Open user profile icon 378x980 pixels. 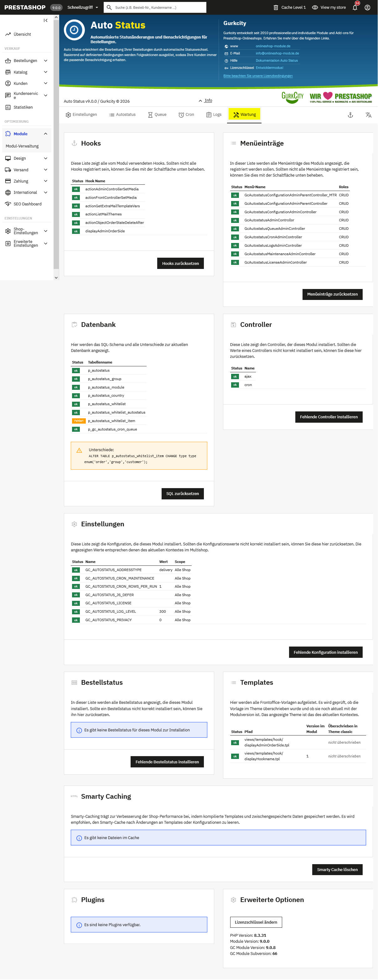[368, 7]
